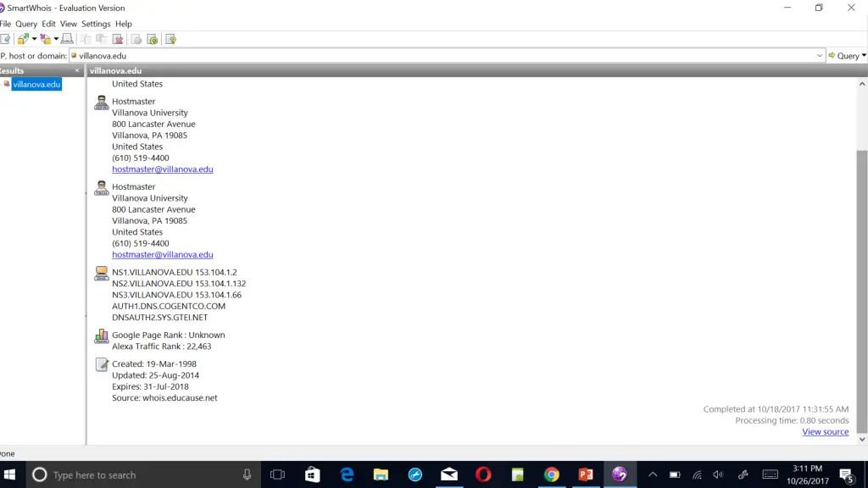The height and width of the screenshot is (488, 868).
Task: Click the NS2.VILLANOVA.EDU 153.104.1.132 entry
Action: point(179,283)
